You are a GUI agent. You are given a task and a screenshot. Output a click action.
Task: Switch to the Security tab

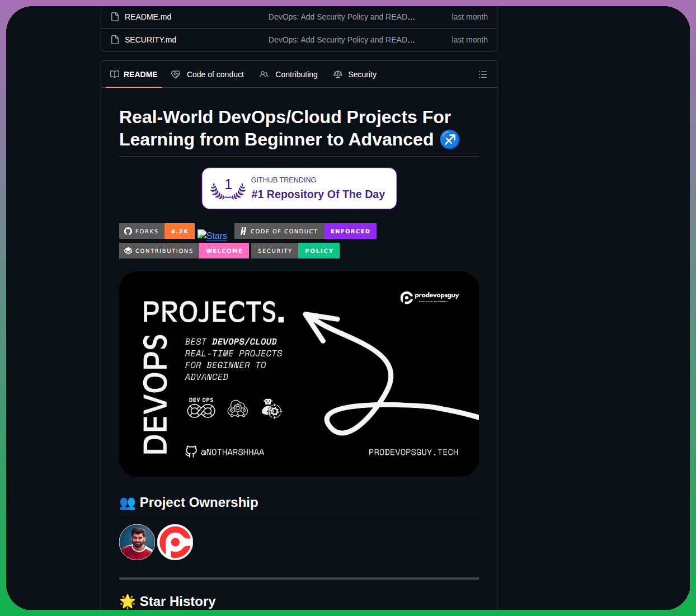coord(355,74)
